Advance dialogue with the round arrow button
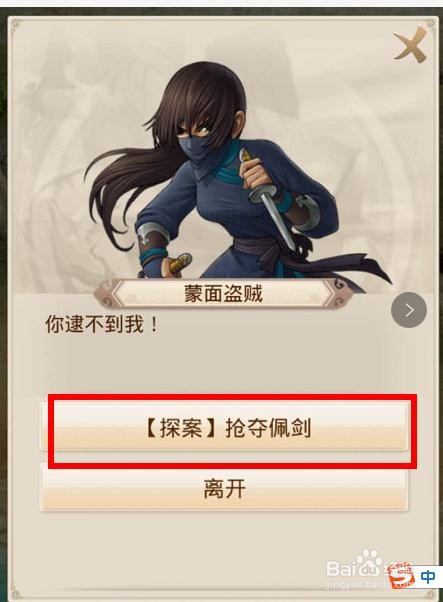The width and height of the screenshot is (443, 602). pyautogui.click(x=409, y=310)
